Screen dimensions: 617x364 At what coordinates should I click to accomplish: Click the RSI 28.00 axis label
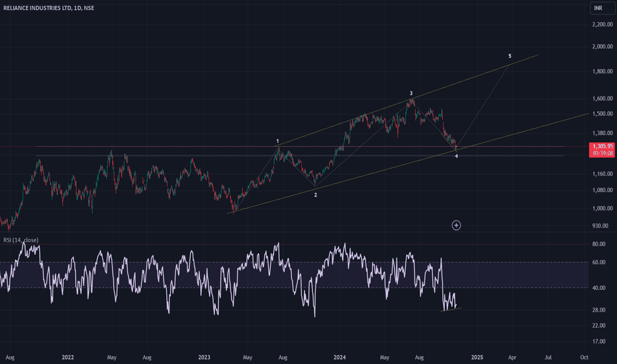coord(598,310)
